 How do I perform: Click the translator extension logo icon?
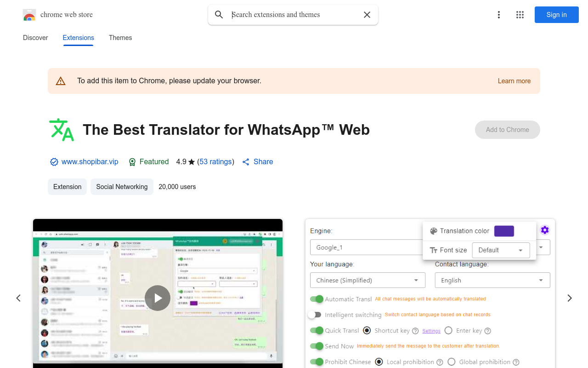(61, 130)
